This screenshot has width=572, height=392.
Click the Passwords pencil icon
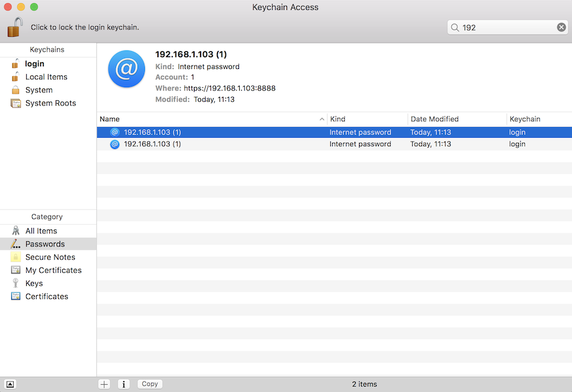coord(15,244)
